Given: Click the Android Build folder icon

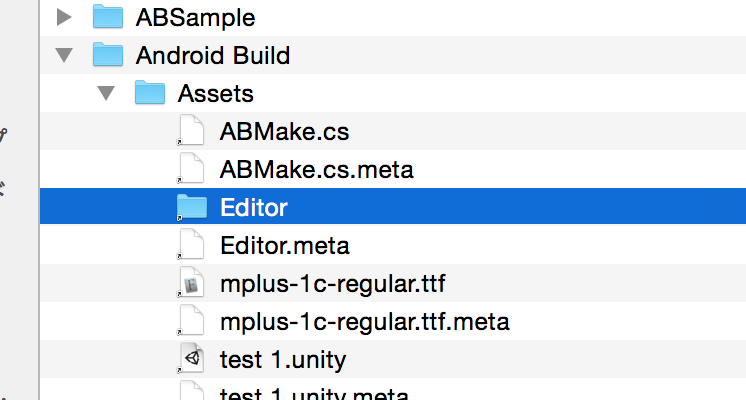Looking at the screenshot, I should tap(107, 55).
